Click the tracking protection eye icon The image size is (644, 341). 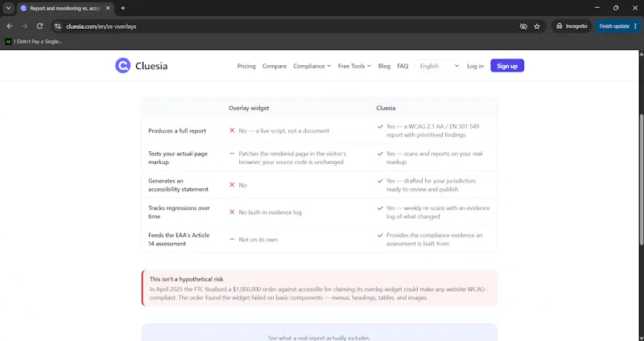pyautogui.click(x=523, y=27)
